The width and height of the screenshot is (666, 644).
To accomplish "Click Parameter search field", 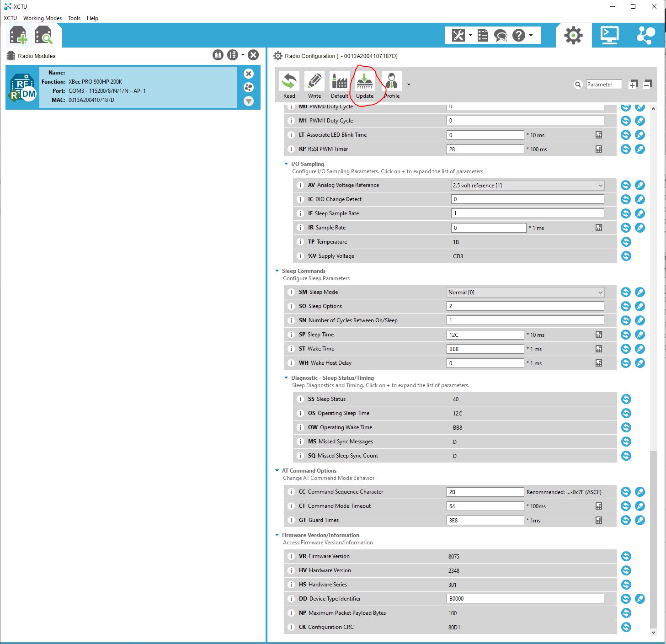I will pos(604,85).
